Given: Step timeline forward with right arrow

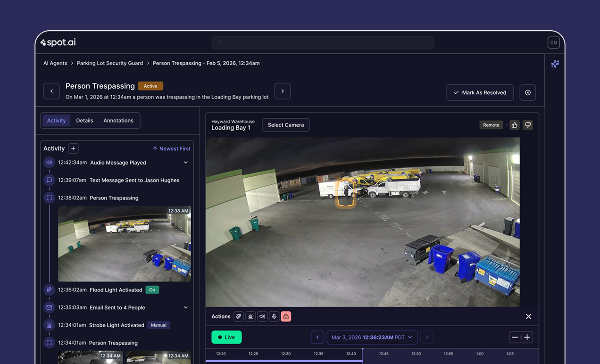Looking at the screenshot, I should point(427,337).
